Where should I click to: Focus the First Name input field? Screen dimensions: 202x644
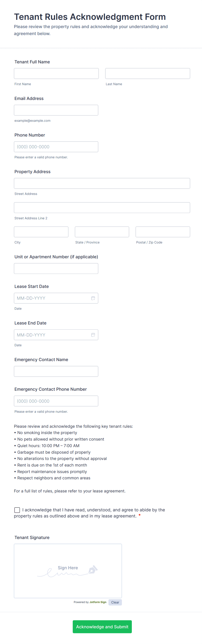(56, 73)
